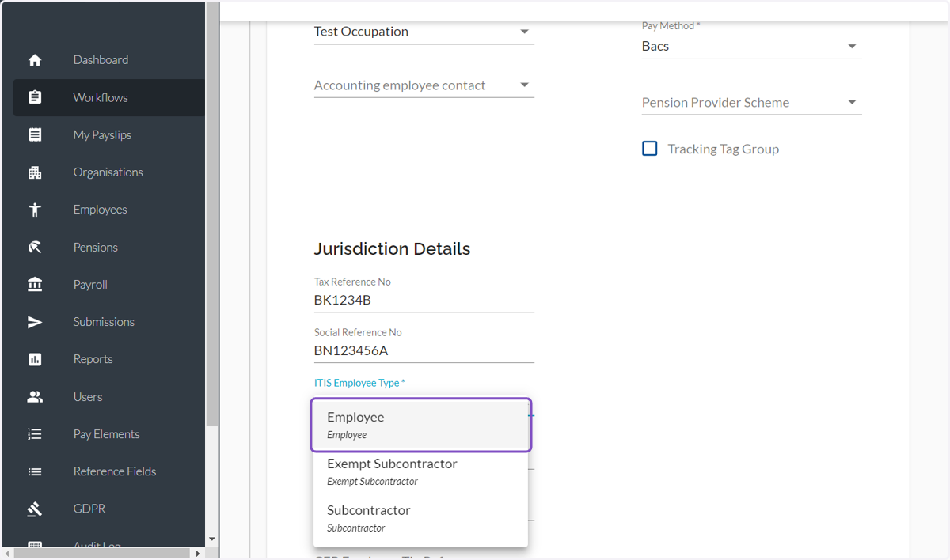Click the GDPR gavel icon
Viewport: 950px width, 560px height.
(x=35, y=509)
